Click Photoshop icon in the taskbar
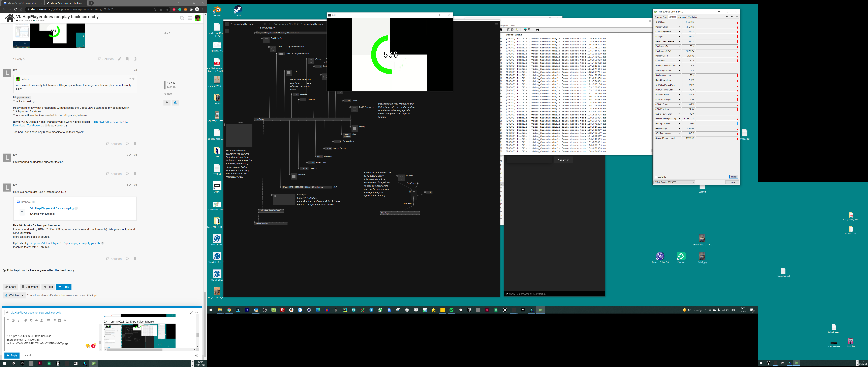The image size is (868, 367). click(238, 310)
